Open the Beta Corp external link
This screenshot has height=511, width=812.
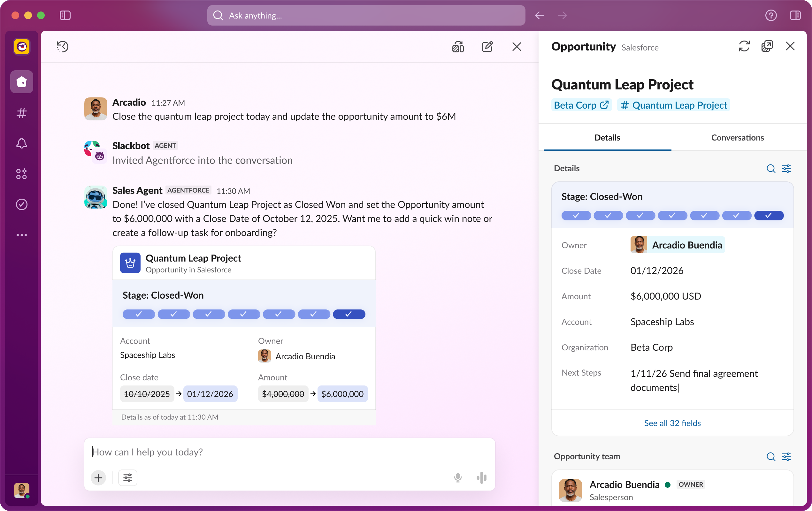pyautogui.click(x=581, y=105)
